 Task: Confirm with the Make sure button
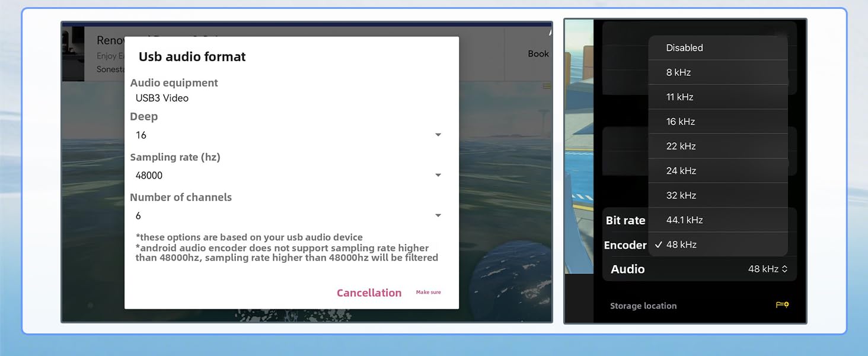428,293
